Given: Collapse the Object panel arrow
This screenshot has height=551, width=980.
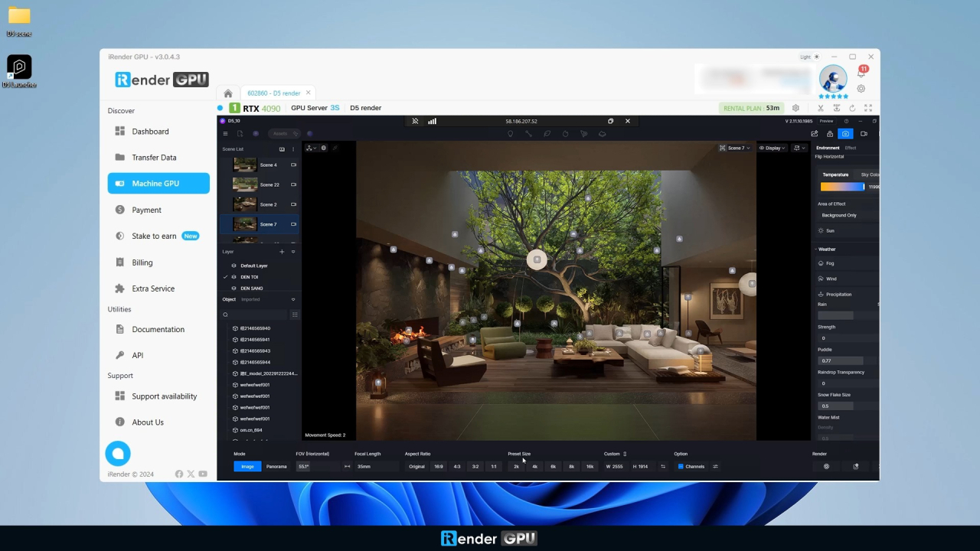Looking at the screenshot, I should pos(293,299).
